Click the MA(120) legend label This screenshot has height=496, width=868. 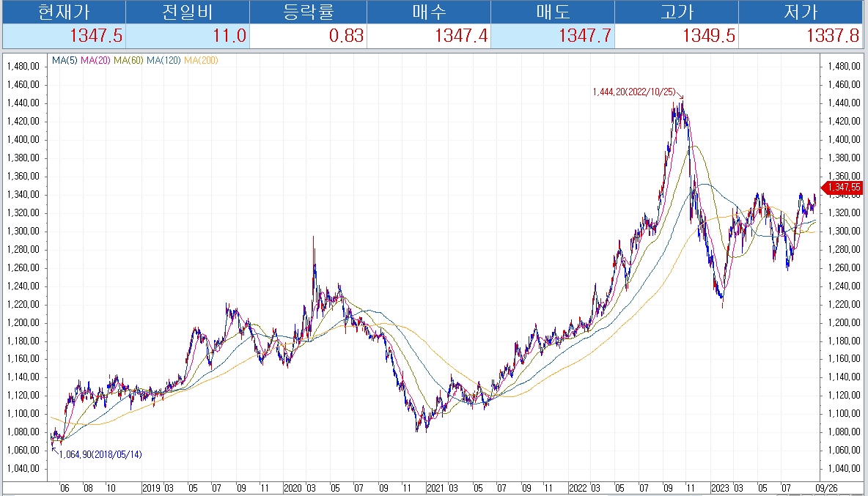coord(164,60)
